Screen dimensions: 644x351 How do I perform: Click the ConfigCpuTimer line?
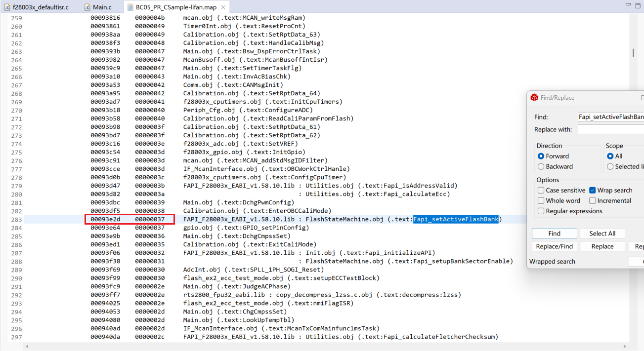264,177
